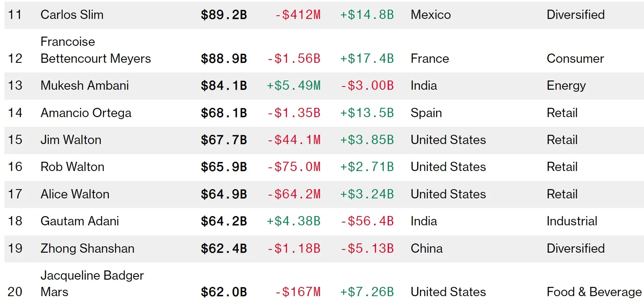Open Carlos Slim's profile link

(x=72, y=15)
